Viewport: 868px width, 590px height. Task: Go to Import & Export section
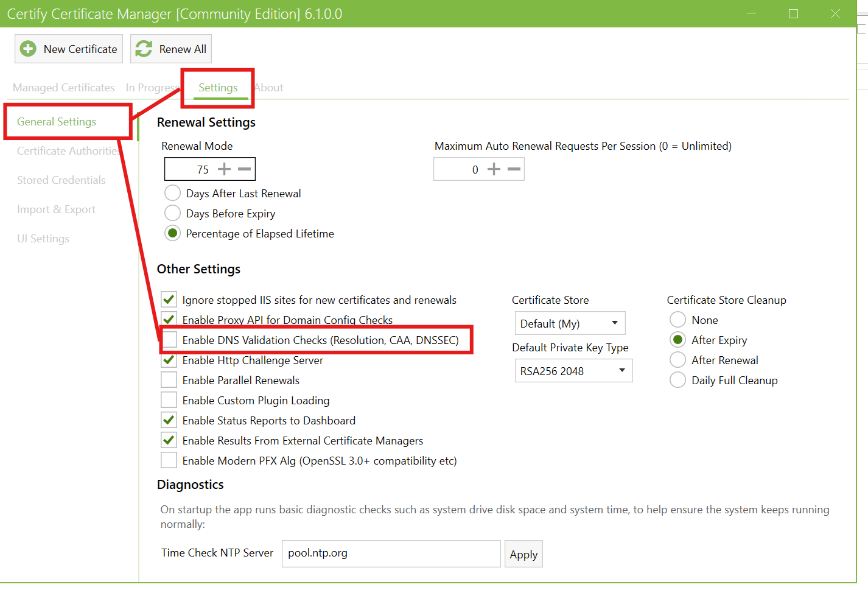click(x=57, y=209)
